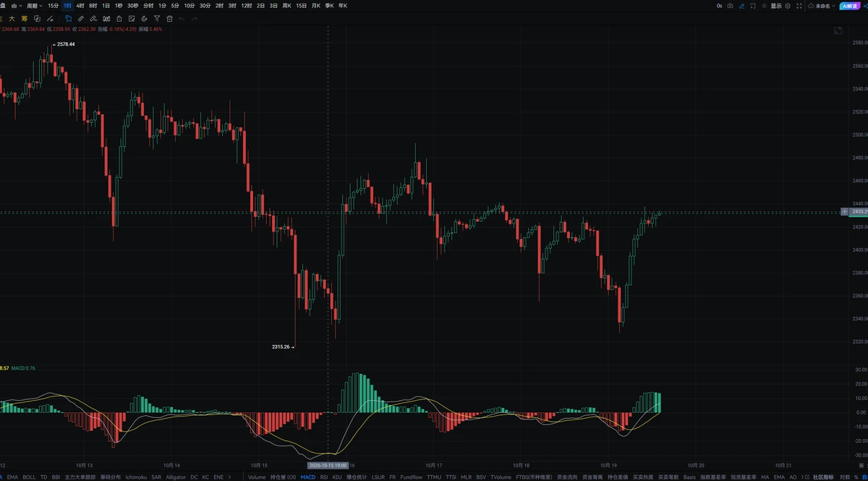Viewport: 868px width, 481px height.
Task: Toggle the KDJ indicator
Action: [x=337, y=477]
